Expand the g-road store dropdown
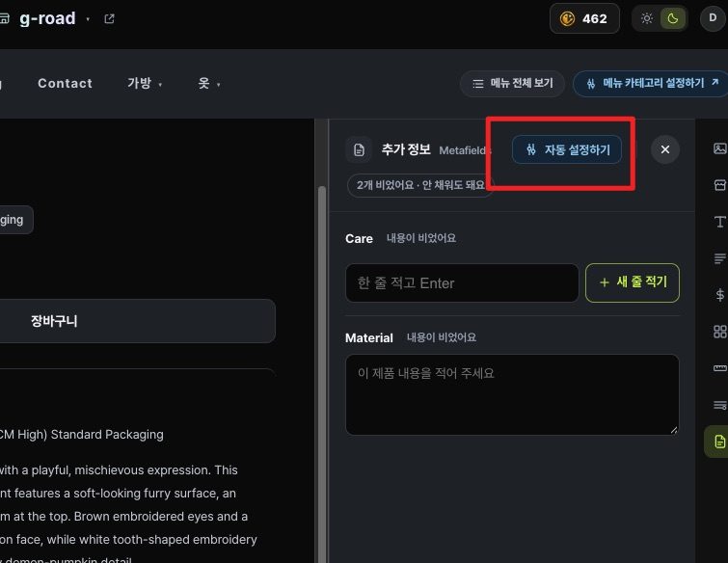This screenshot has width=728, height=563. point(88,19)
